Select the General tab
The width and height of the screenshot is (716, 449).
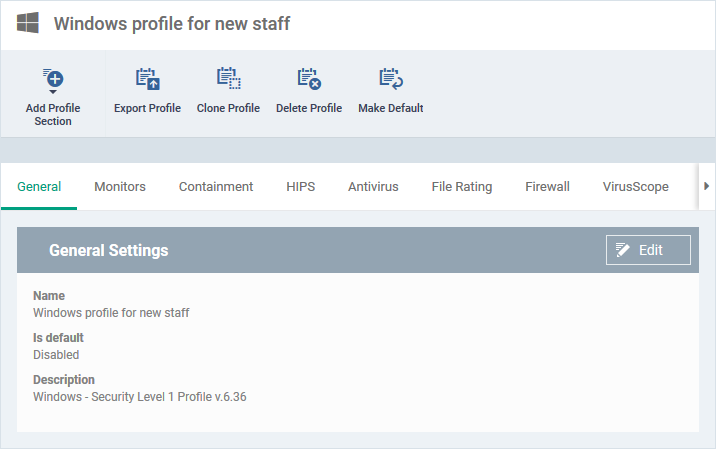click(x=39, y=186)
